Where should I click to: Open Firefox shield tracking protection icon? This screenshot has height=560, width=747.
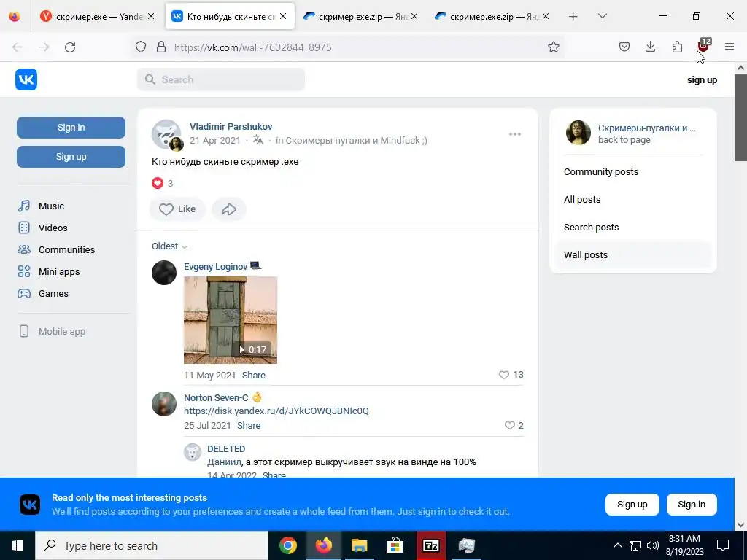tap(141, 47)
